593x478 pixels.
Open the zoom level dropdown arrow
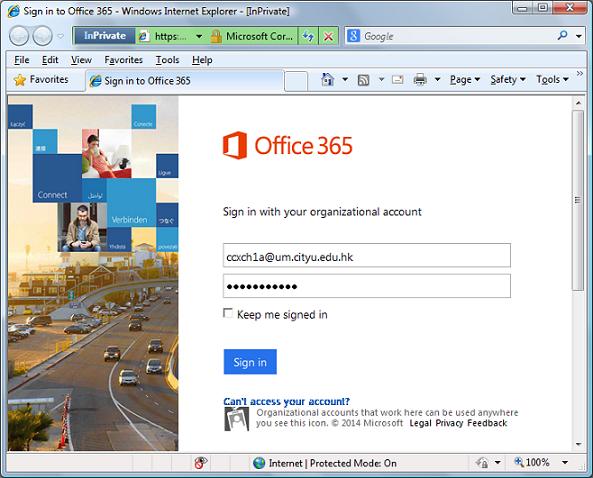point(565,462)
